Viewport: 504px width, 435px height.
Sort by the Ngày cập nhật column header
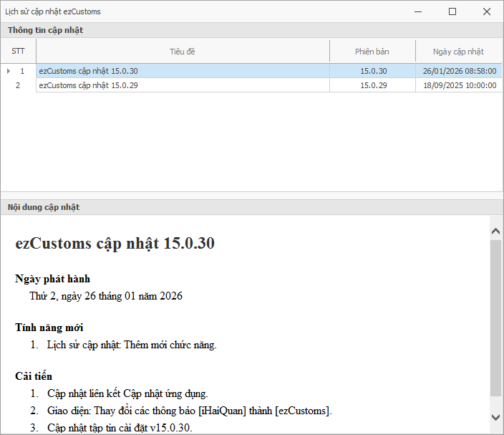pos(458,52)
